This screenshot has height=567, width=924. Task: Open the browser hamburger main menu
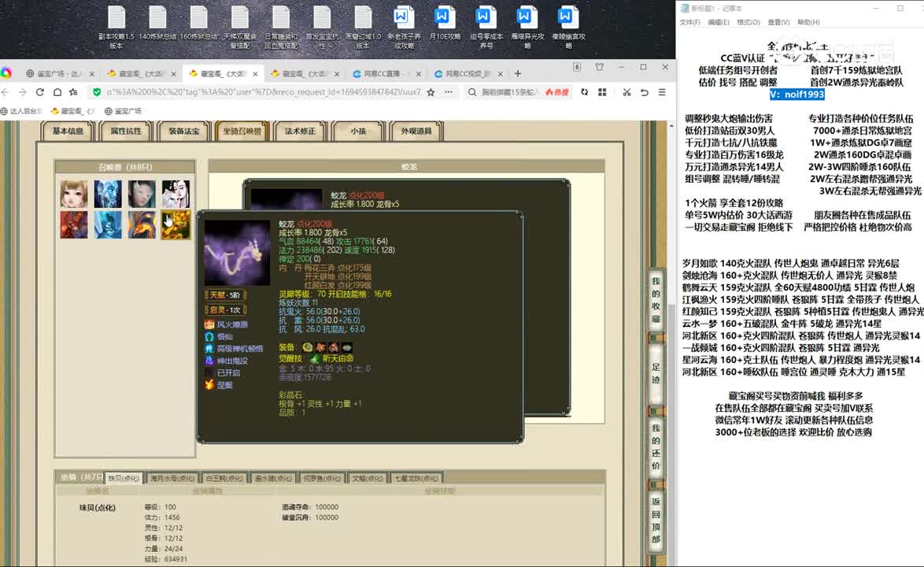point(662,92)
